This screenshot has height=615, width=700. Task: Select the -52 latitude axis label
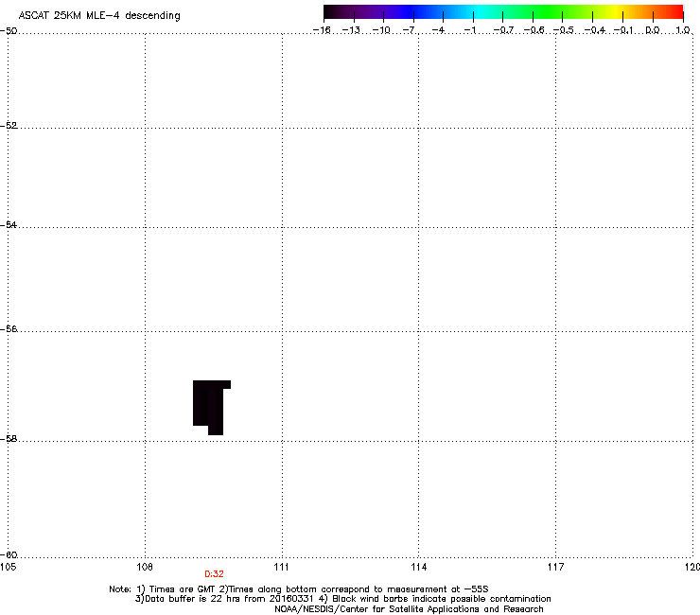[9, 126]
